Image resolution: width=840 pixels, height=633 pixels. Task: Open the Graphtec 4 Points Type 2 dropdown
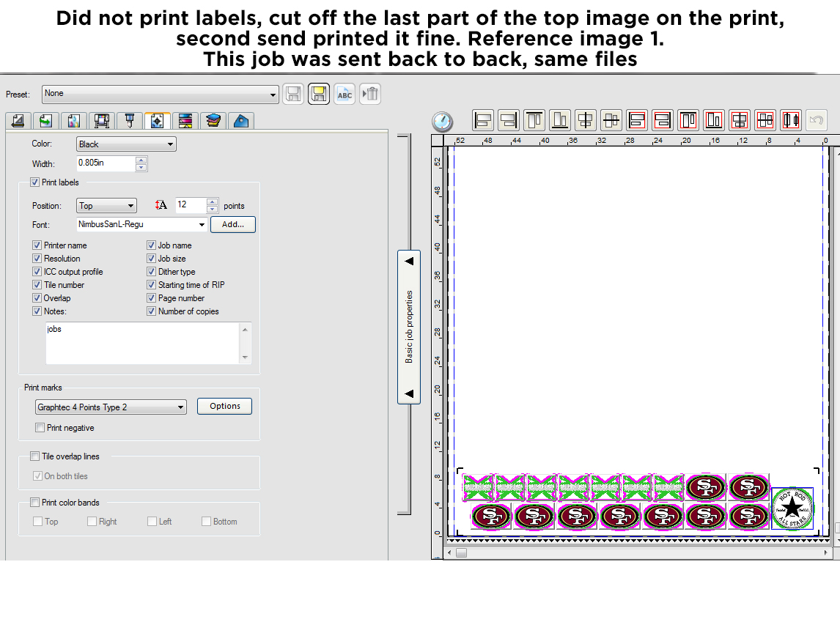tap(111, 407)
